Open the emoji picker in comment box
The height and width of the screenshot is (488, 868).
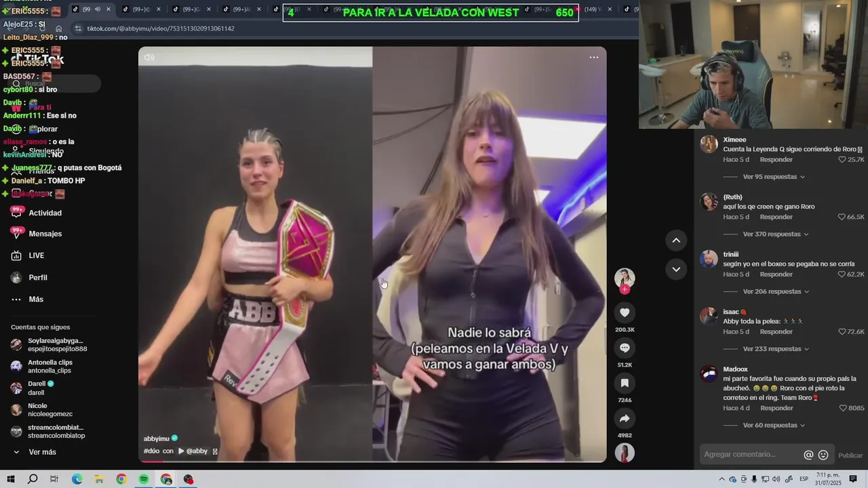[823, 455]
